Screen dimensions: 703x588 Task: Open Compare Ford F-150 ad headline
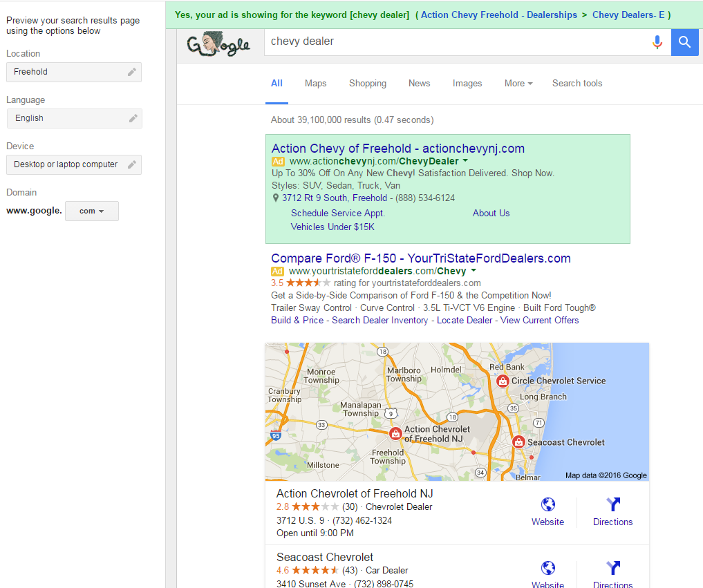[x=421, y=258]
